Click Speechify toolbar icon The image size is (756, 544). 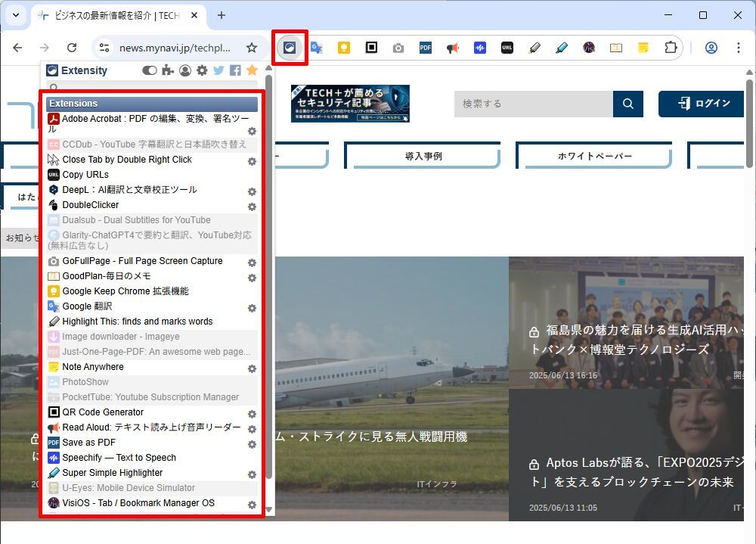click(480, 48)
